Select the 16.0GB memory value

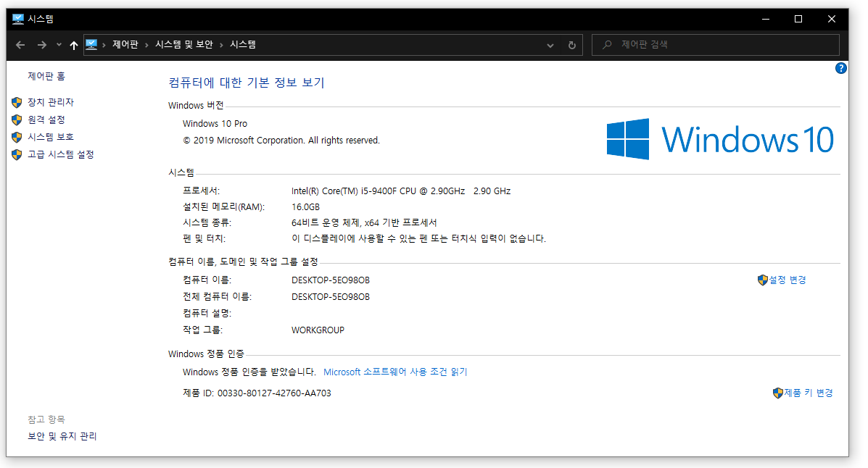(x=305, y=207)
